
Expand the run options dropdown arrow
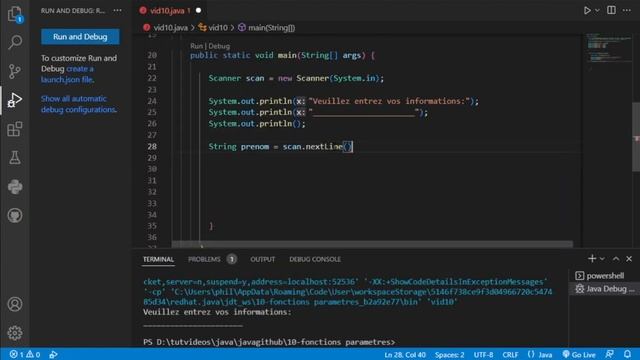597,10
